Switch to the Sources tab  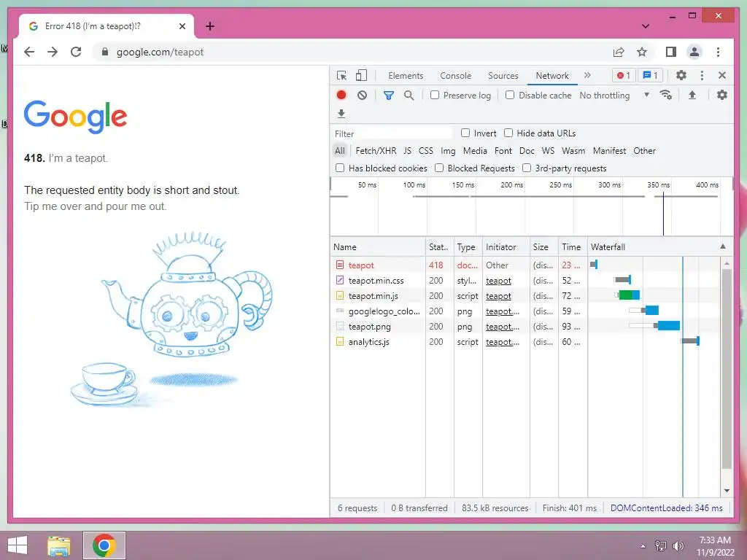coord(503,76)
